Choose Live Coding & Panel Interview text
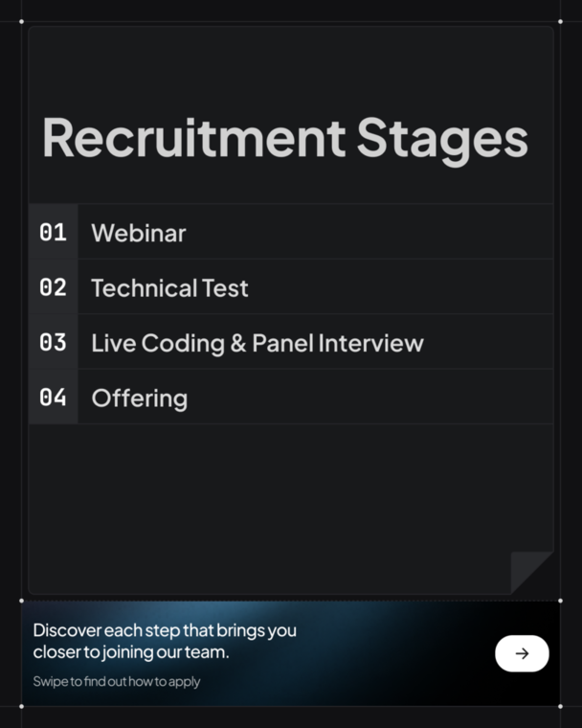 click(257, 343)
